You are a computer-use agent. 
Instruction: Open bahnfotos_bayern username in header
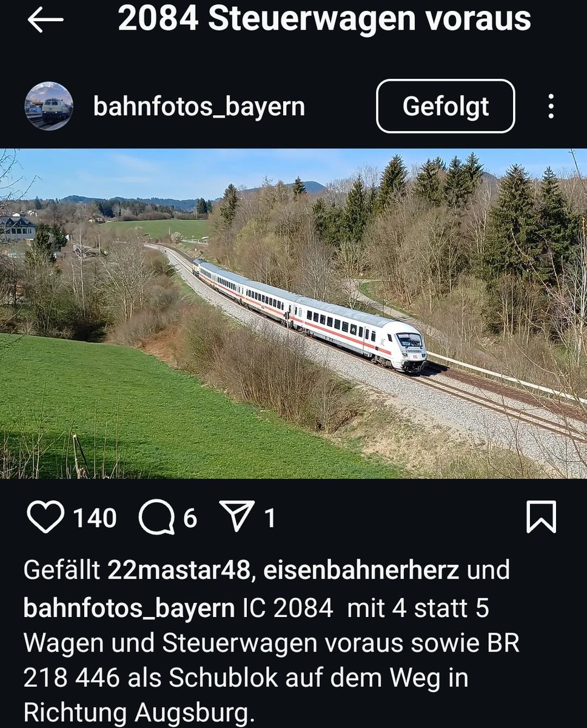(199, 107)
